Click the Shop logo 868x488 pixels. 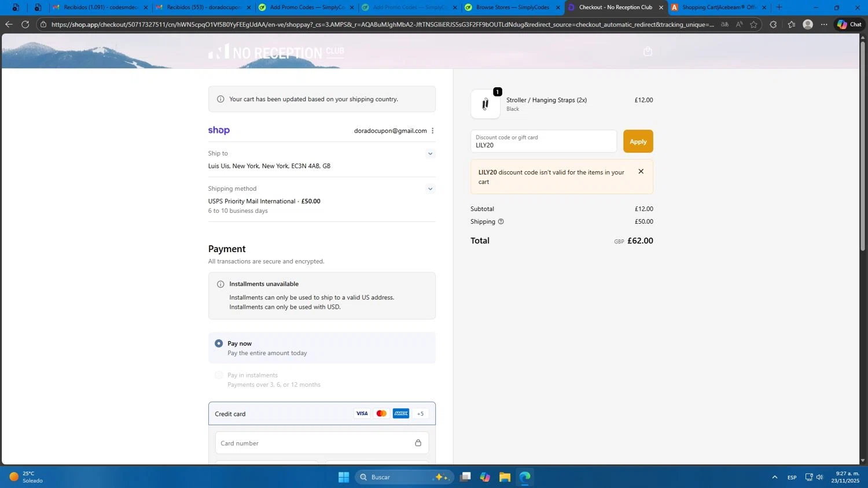click(219, 130)
